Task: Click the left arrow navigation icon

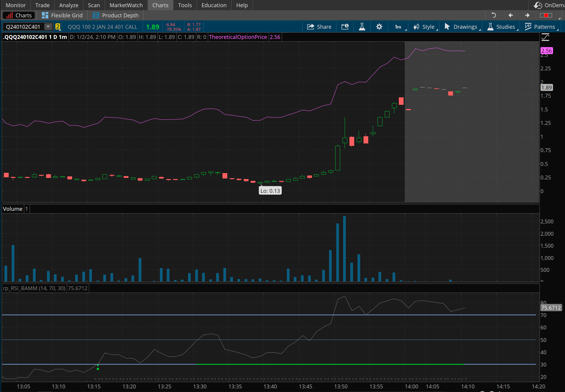Action: click(511, 15)
